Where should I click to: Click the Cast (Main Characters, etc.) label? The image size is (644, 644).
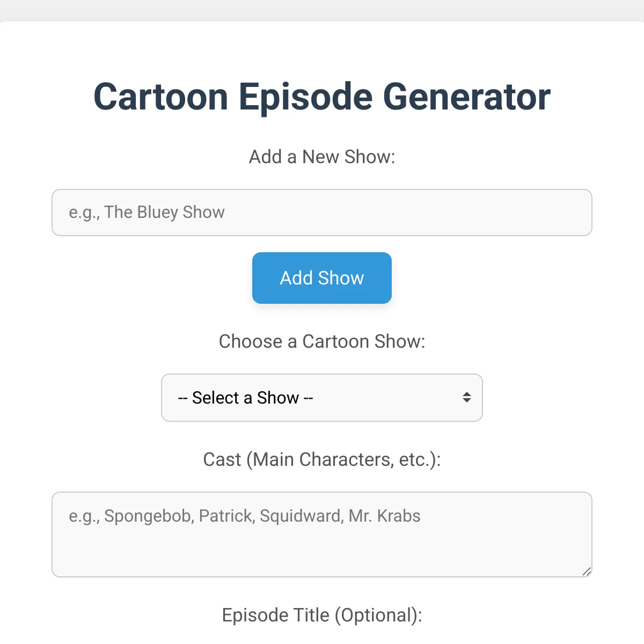pyautogui.click(x=322, y=459)
